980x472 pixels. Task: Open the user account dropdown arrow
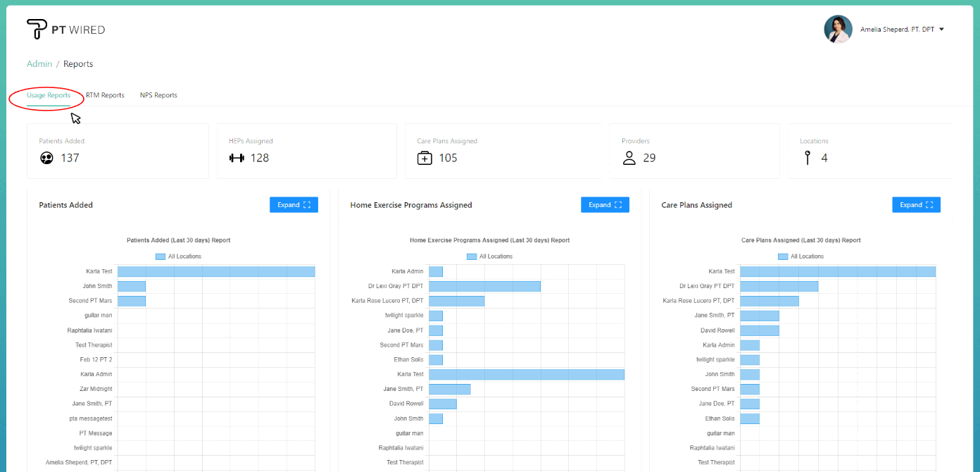coord(941,30)
